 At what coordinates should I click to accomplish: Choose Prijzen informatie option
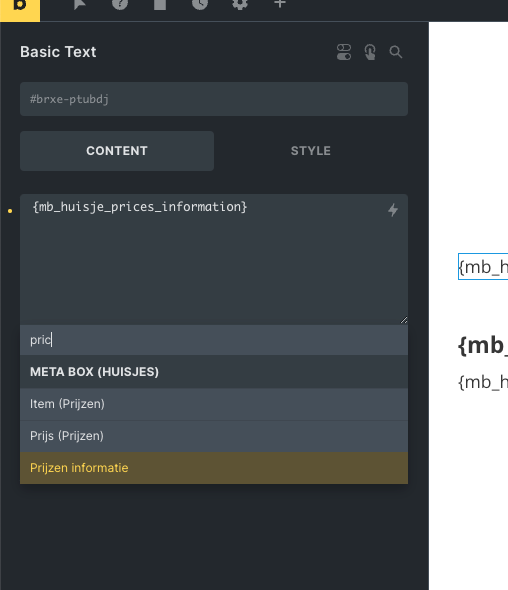coord(214,468)
